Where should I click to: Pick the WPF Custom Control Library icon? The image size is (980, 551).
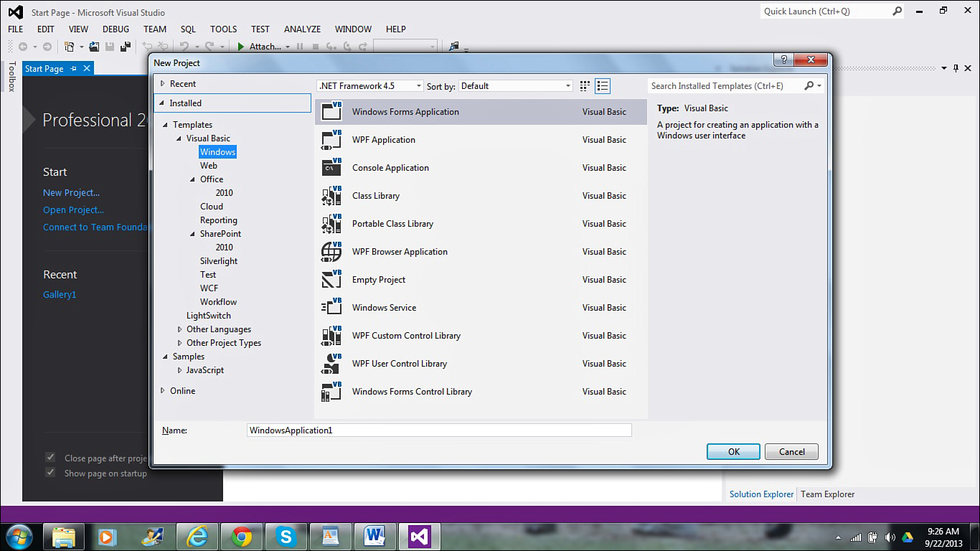click(331, 336)
